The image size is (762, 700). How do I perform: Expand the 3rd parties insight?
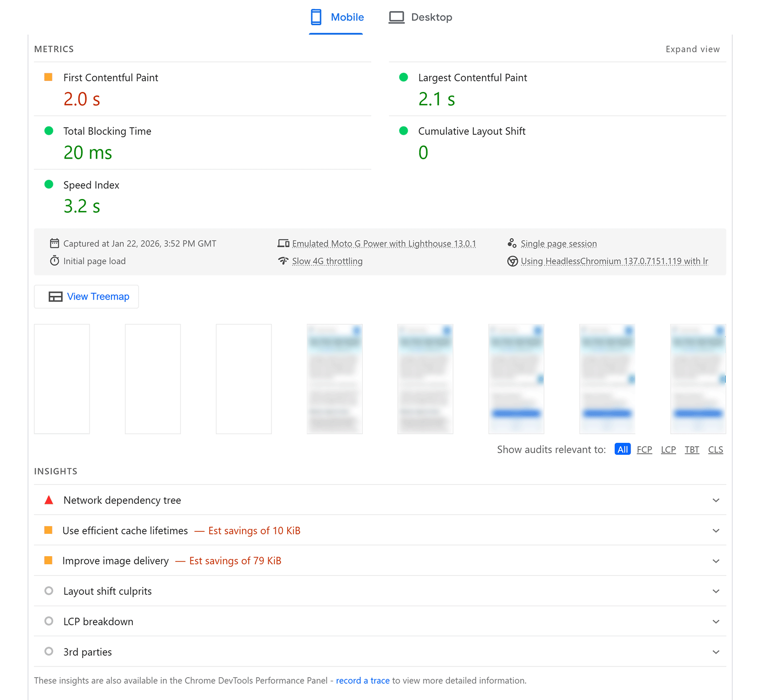click(x=715, y=651)
